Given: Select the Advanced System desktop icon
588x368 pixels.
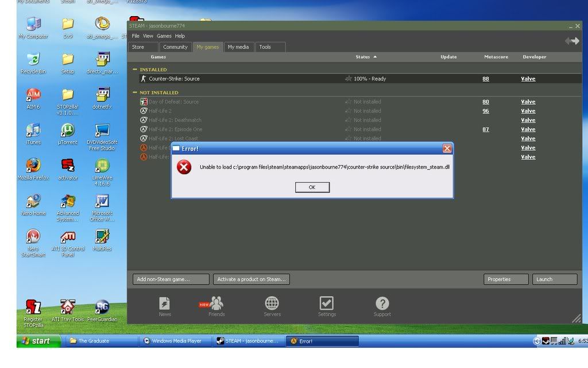Looking at the screenshot, I should click(68, 208).
